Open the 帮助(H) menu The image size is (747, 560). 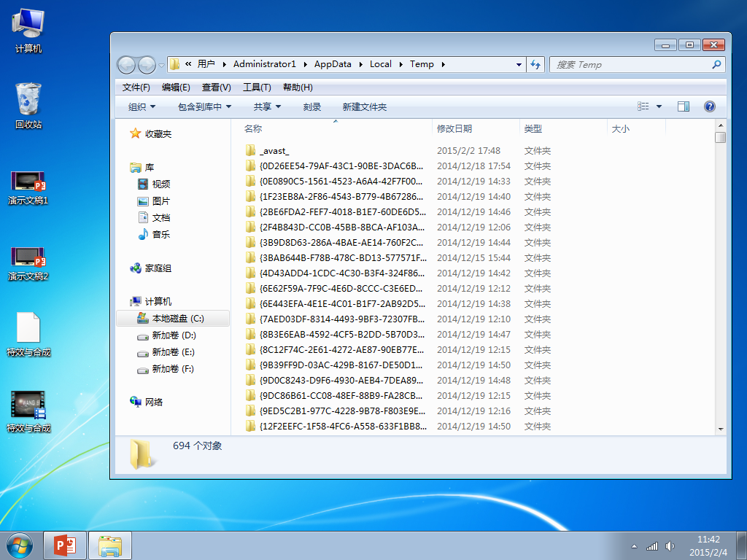click(298, 87)
